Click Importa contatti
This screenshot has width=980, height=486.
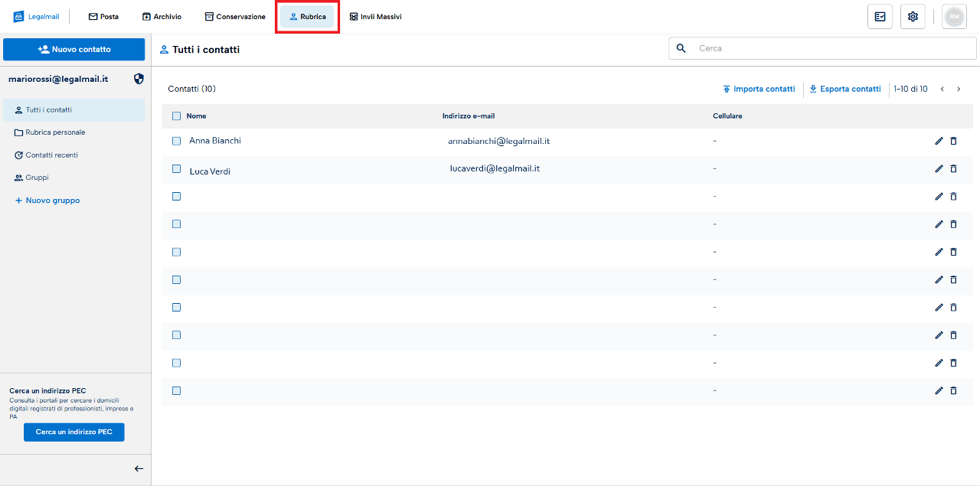[x=759, y=89]
